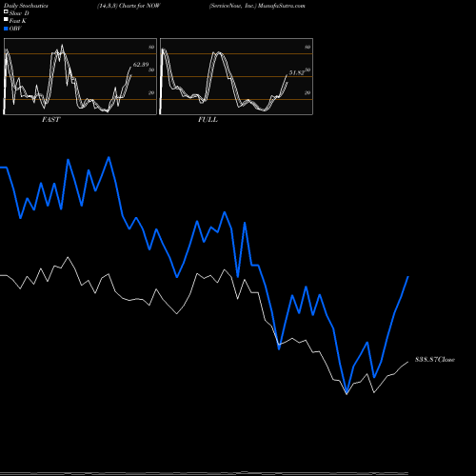Click the 'Daily Stochastics' title text
This screenshot has width=476, height=476.
[26, 6]
